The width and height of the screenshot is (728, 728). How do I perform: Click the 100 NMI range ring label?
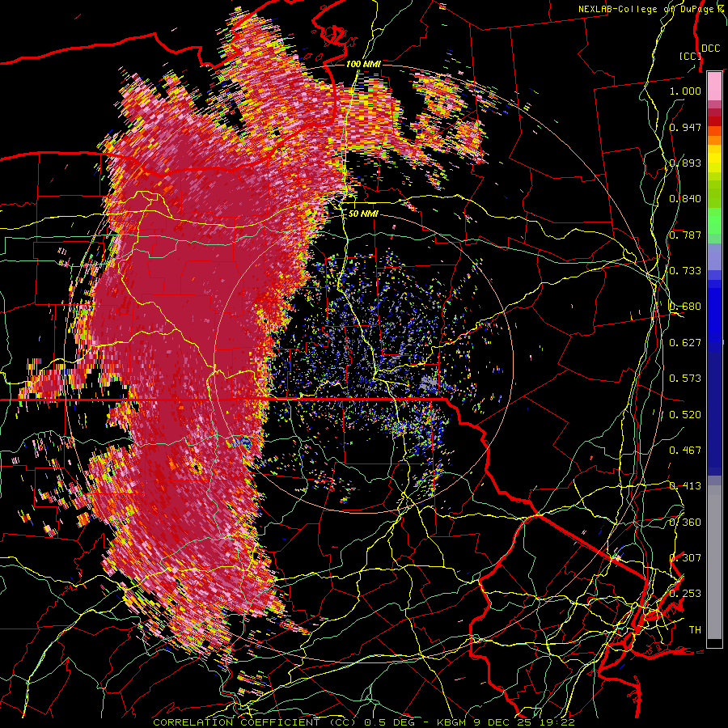click(363, 64)
